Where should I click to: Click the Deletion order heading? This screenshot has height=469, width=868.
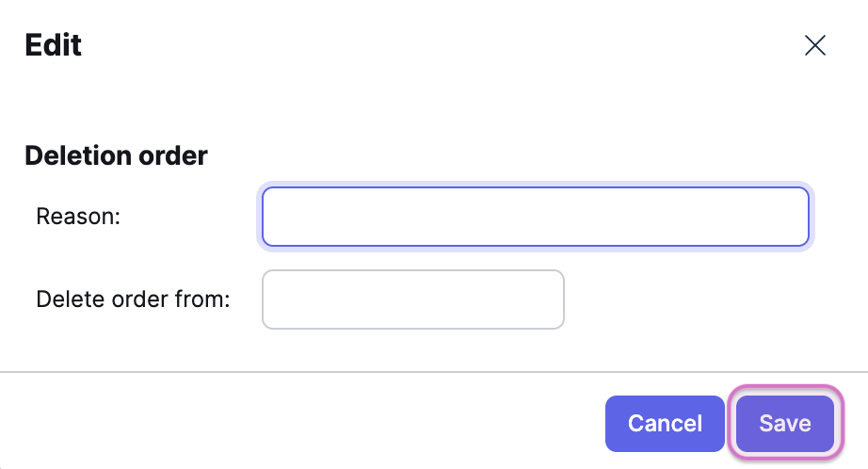116,155
